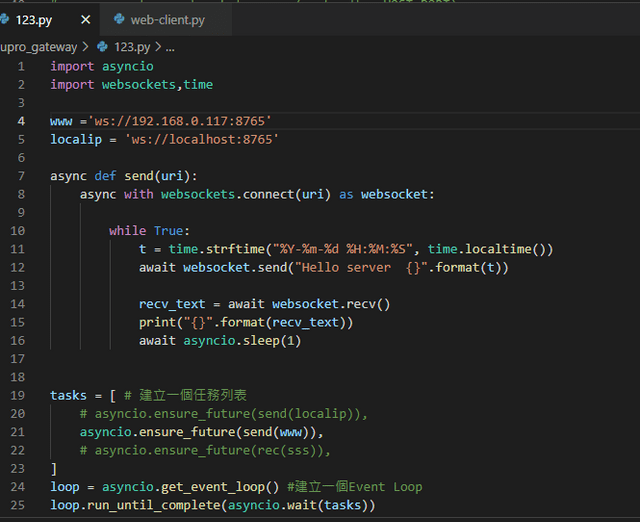Click 123.py breadcrumb item

tap(132, 47)
